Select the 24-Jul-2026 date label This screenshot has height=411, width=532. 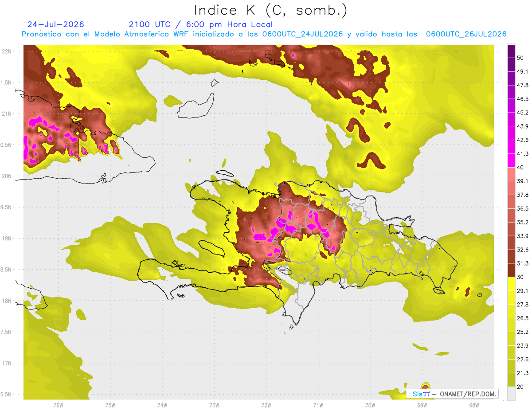tap(55, 24)
